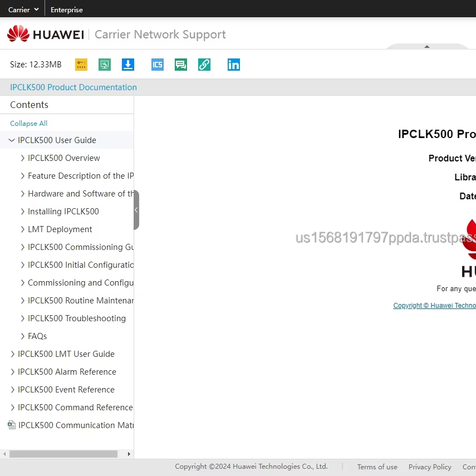This screenshot has width=476, height=476.
Task: Select IPCLK500 Overview tree item text
Action: 64,158
